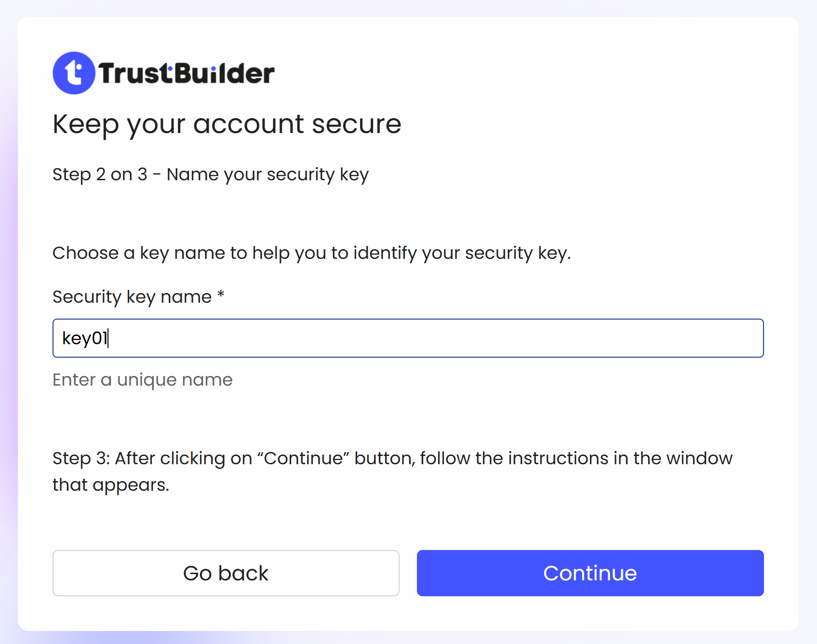Click the blue TrustBuilder circle logo icon

pyautogui.click(x=74, y=73)
